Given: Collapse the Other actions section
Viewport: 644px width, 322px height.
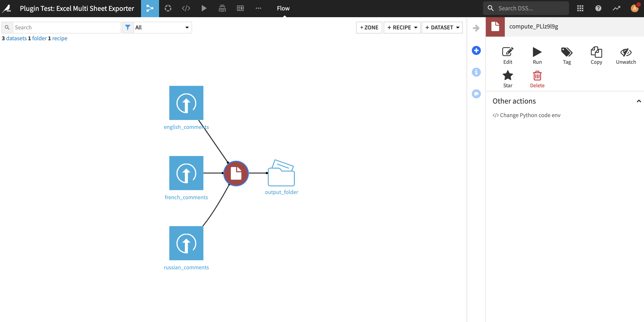Looking at the screenshot, I should 639,101.
